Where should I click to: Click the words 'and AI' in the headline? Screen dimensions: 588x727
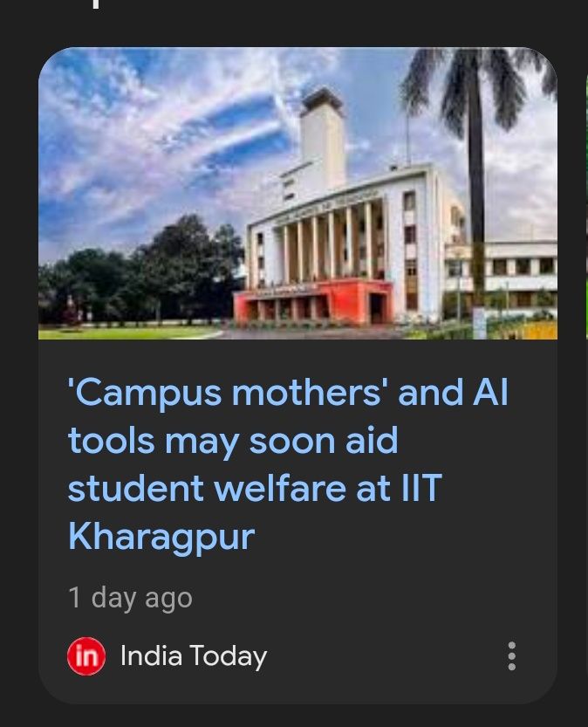pos(453,392)
